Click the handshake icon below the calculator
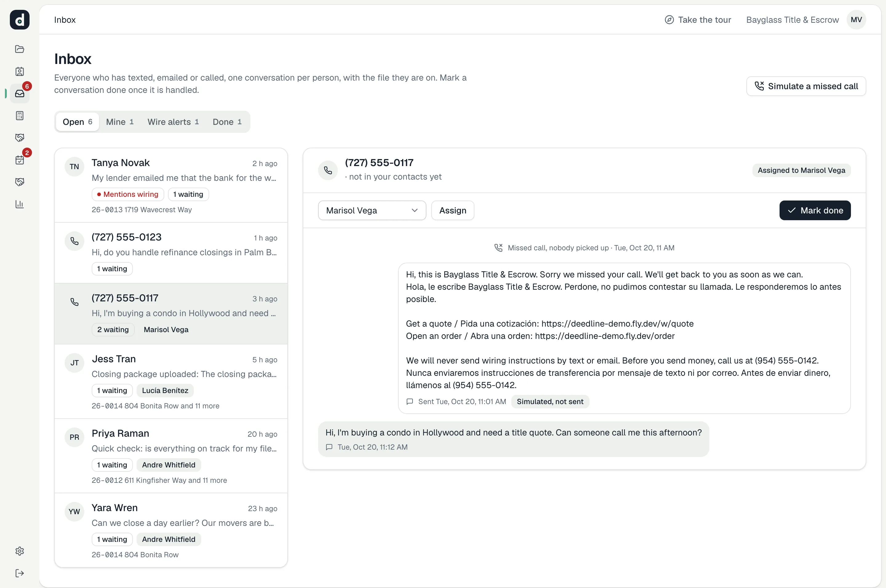The height and width of the screenshot is (588, 886). (19, 138)
